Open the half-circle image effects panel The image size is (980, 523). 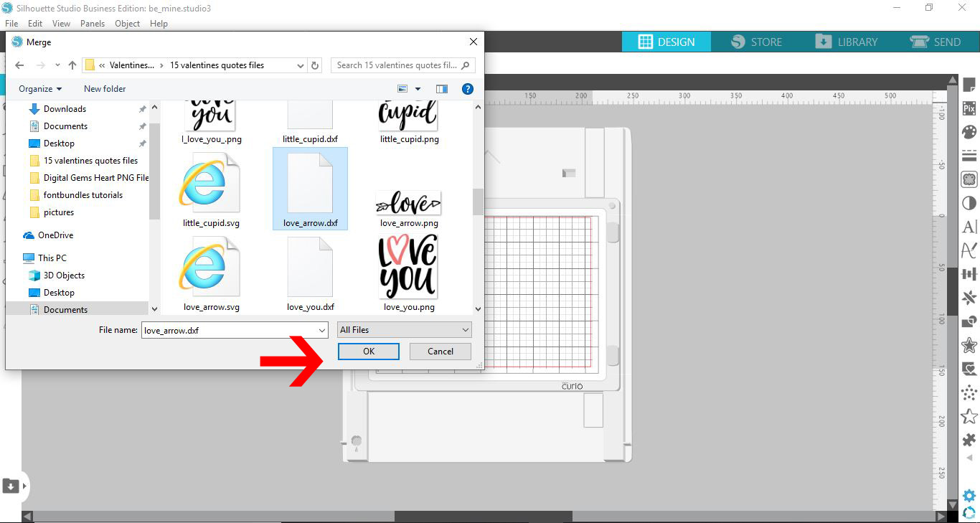[969, 203]
